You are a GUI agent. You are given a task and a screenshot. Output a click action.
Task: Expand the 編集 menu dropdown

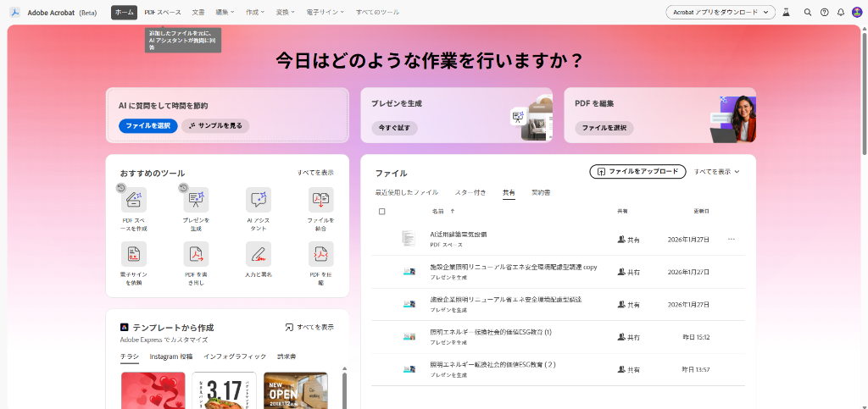point(225,12)
